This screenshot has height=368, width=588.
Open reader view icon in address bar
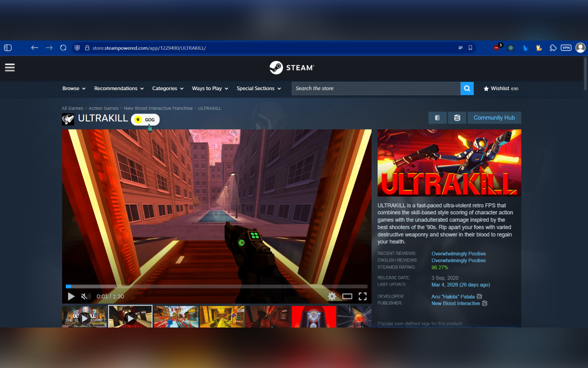pos(460,48)
